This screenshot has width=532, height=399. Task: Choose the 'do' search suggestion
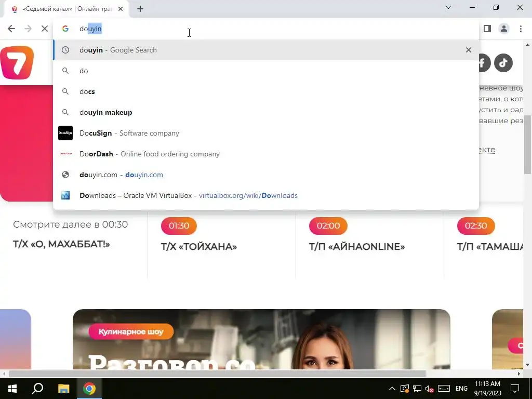pyautogui.click(x=266, y=71)
